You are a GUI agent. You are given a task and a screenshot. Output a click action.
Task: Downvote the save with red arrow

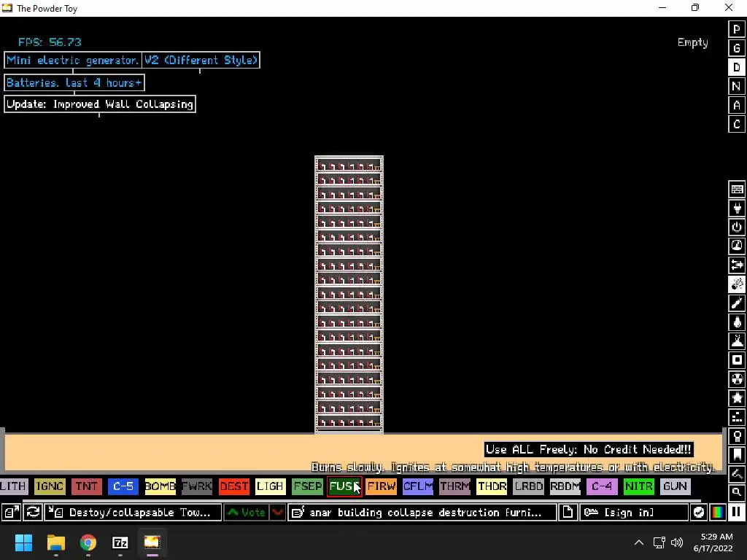coord(277,513)
